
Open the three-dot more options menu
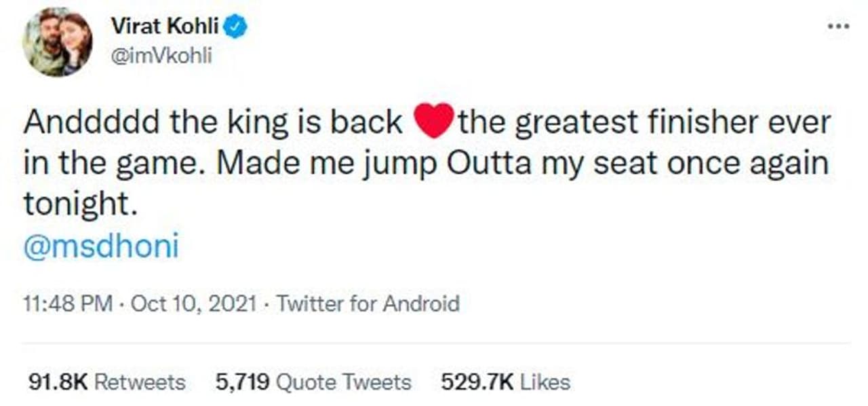tap(838, 26)
